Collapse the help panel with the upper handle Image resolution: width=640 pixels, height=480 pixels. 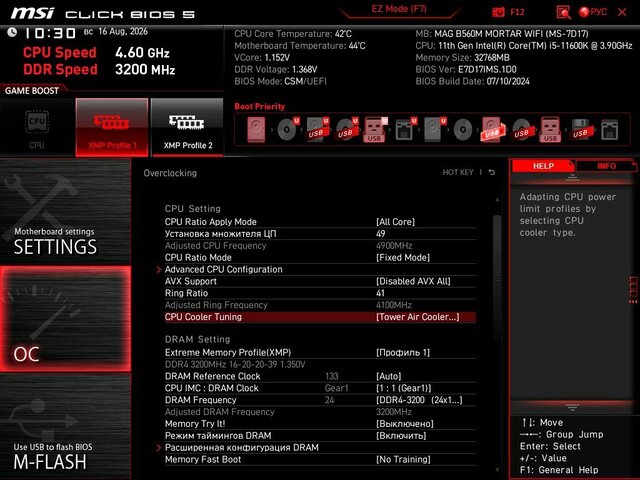point(572,178)
